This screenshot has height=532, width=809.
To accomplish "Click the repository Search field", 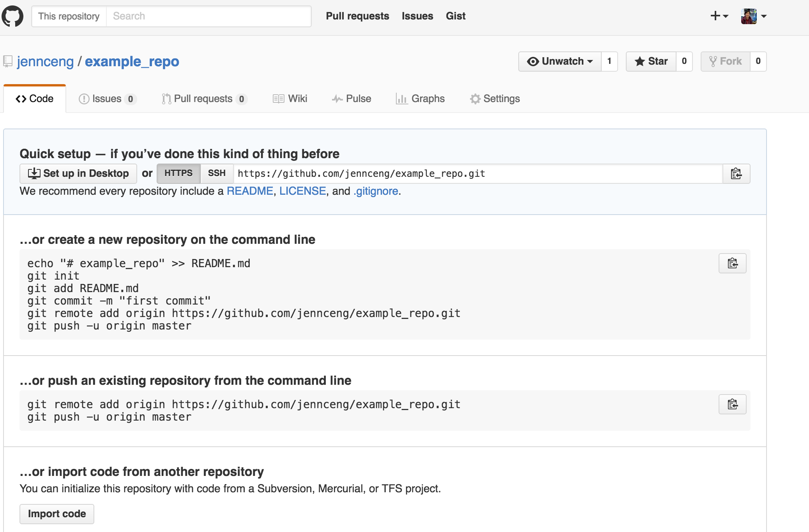I will pos(208,16).
